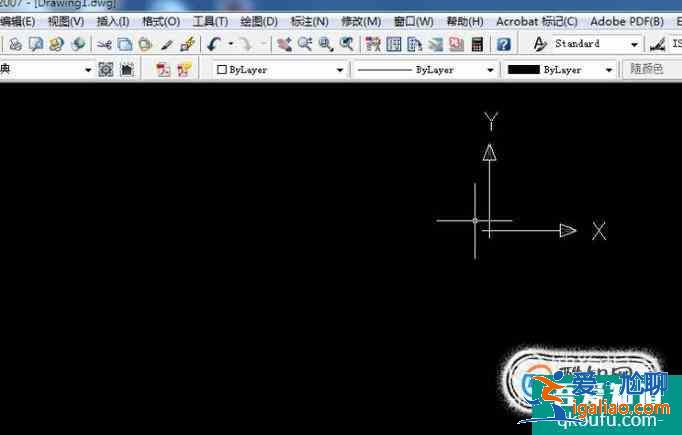Expand the ByLayer lineweight dropdown

(x=608, y=70)
